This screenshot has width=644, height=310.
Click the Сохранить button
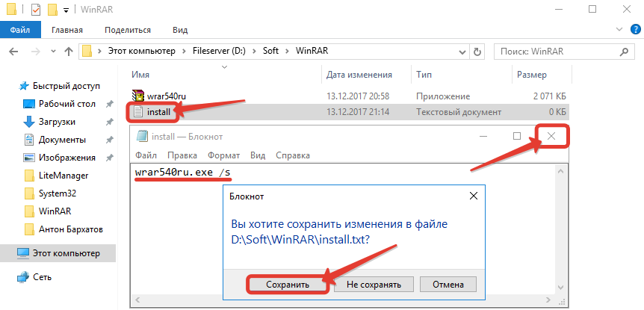(287, 285)
